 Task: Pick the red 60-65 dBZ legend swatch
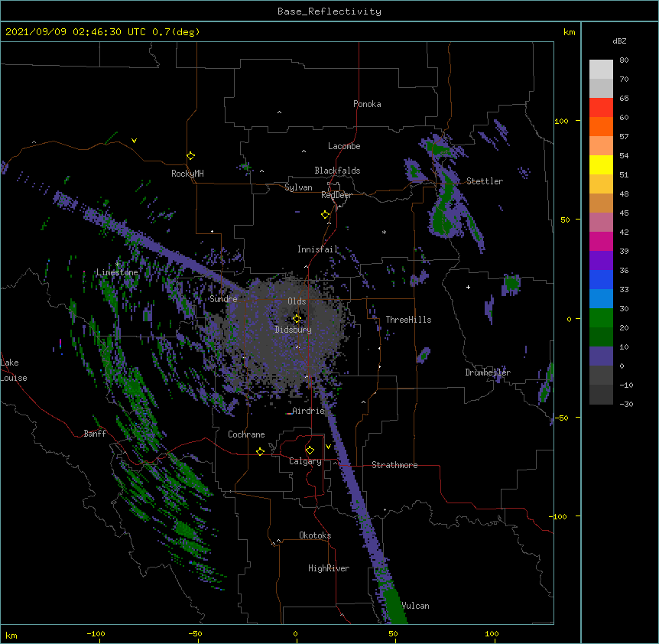click(x=601, y=108)
